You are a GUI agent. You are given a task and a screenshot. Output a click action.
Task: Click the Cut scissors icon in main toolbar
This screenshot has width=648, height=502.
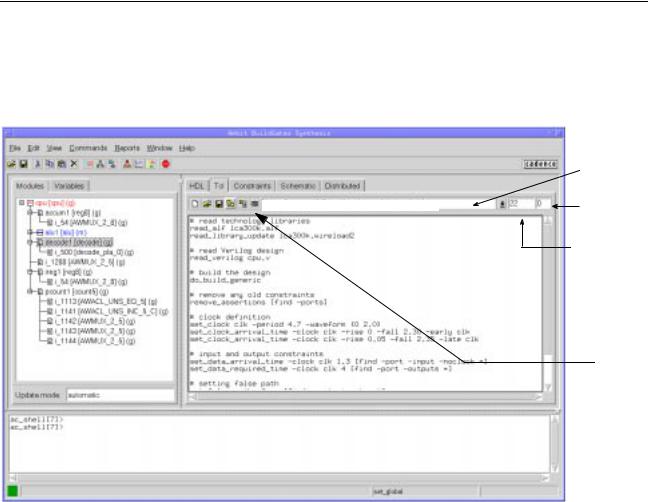[x=37, y=164]
